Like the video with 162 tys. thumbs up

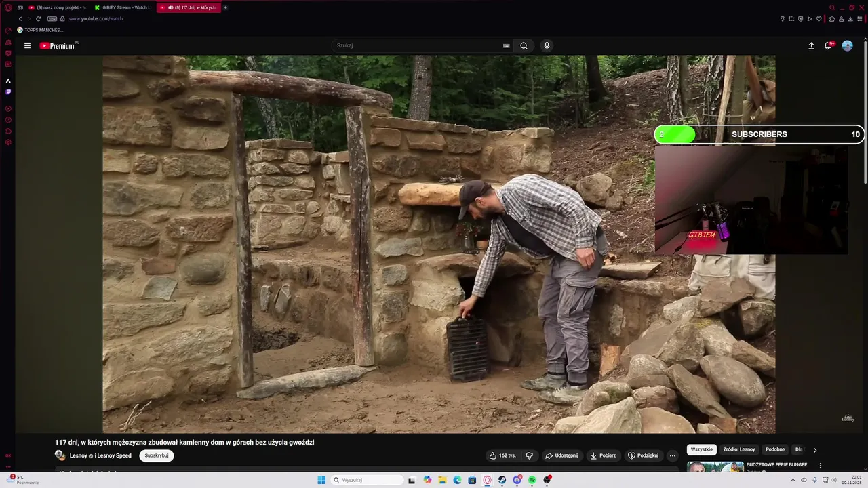(x=502, y=455)
